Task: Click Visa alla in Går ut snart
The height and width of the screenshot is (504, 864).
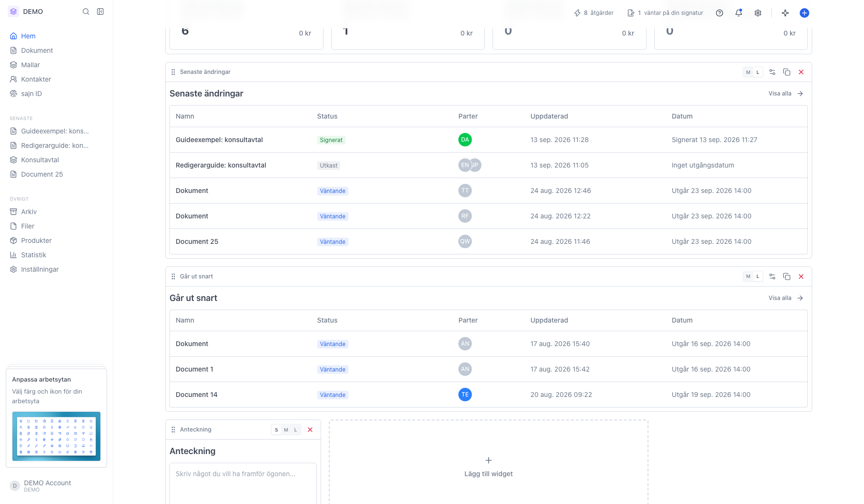Action: (x=786, y=298)
